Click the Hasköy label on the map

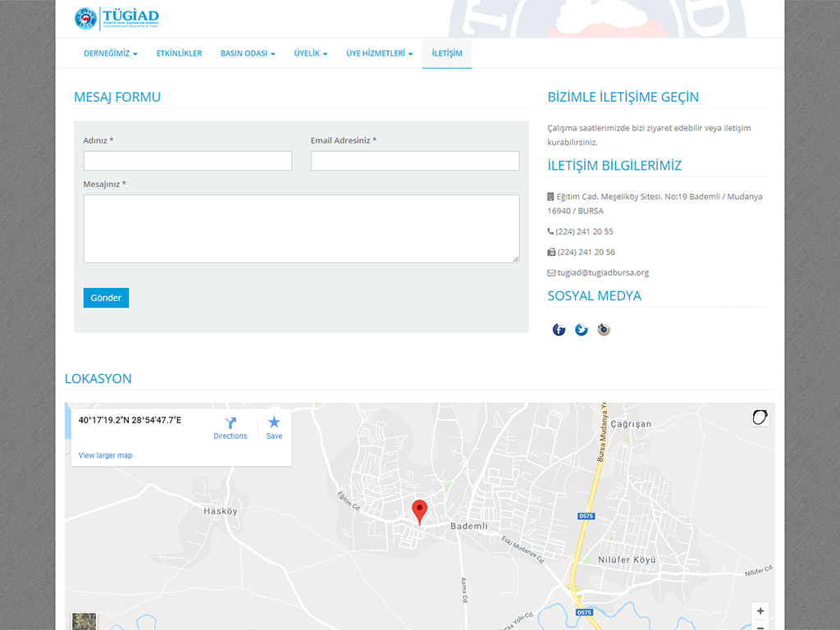(x=220, y=511)
